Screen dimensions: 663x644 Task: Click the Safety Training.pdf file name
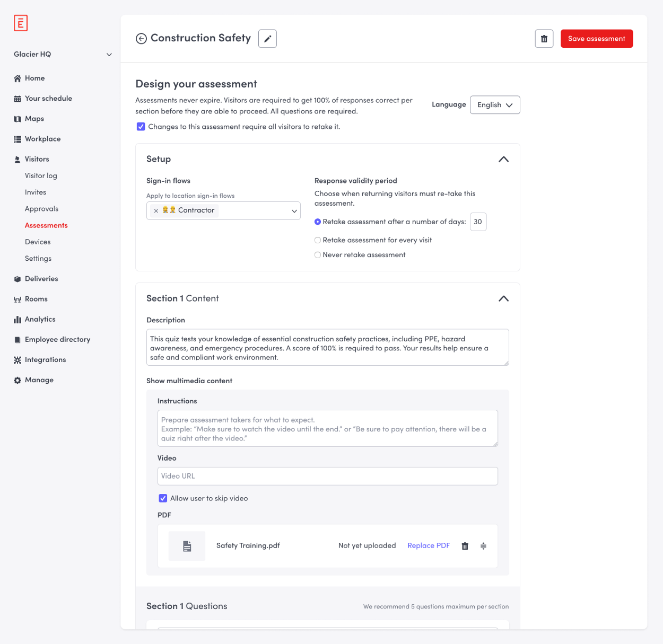coord(248,546)
